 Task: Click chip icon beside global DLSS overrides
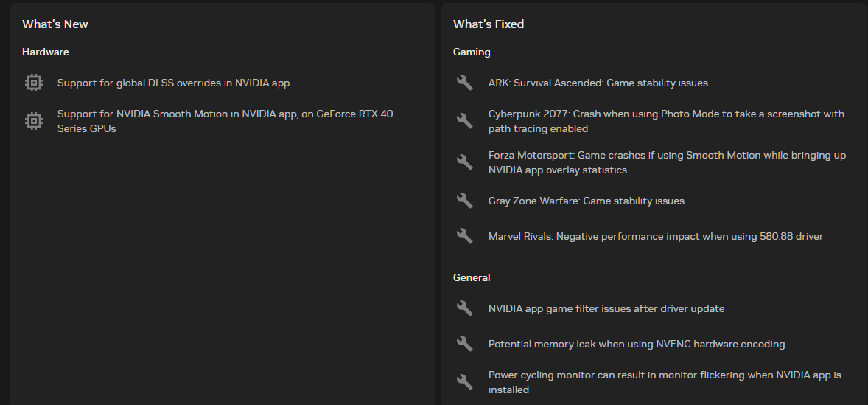tap(34, 83)
